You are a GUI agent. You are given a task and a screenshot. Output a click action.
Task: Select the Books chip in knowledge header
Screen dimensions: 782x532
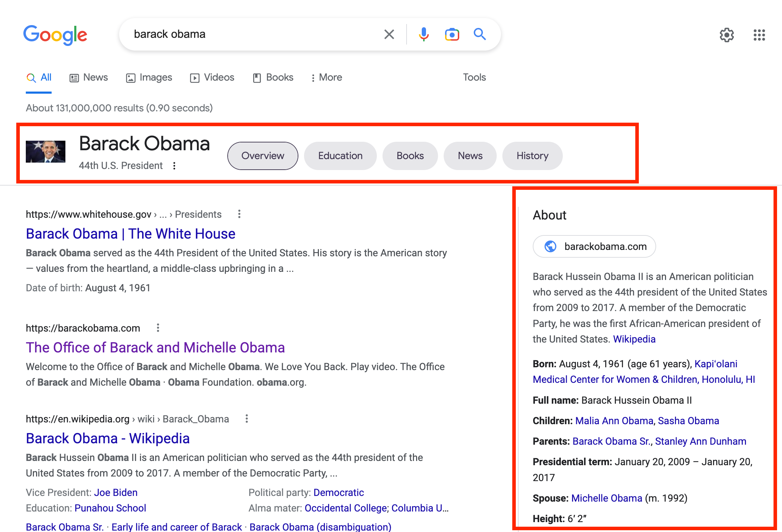point(410,156)
